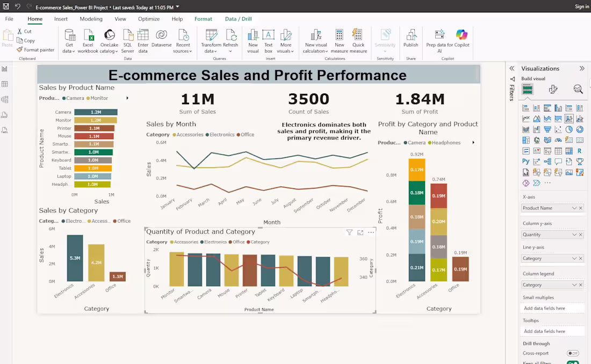Switch to Table view in left sidebar
Image resolution: width=591 pixels, height=364 pixels.
tap(5, 84)
